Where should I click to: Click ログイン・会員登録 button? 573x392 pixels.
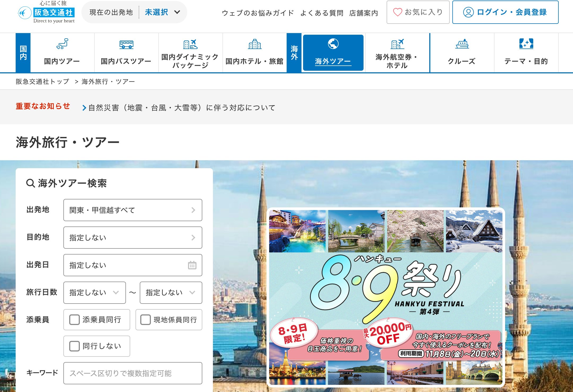click(x=505, y=12)
